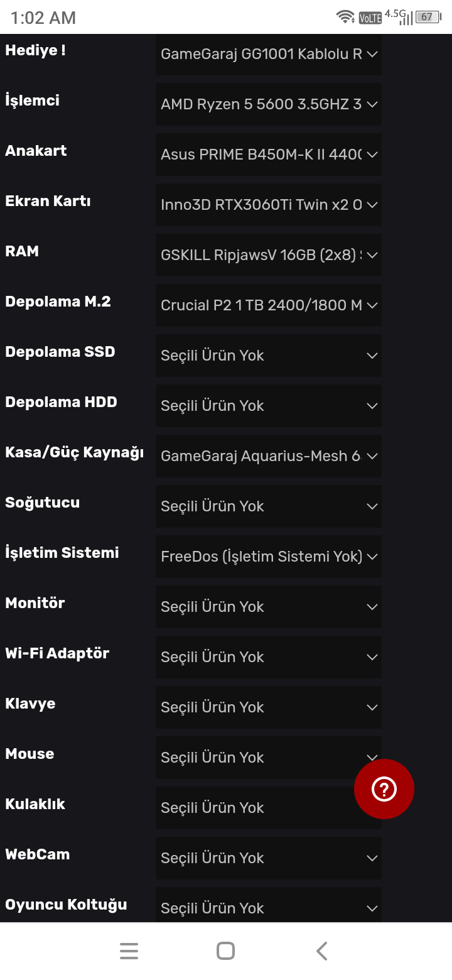Change the Anakart motherboard selection
Screen dimensions: 452x980
coord(269,155)
